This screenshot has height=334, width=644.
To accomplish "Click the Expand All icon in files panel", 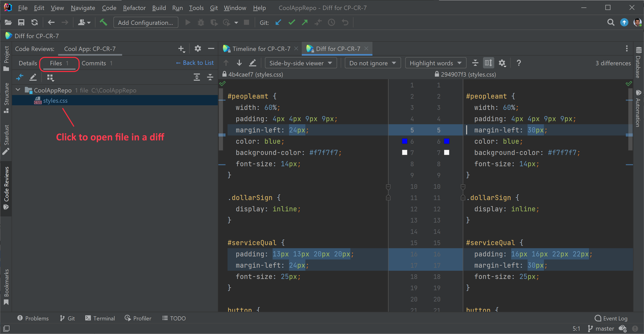I will (x=197, y=77).
